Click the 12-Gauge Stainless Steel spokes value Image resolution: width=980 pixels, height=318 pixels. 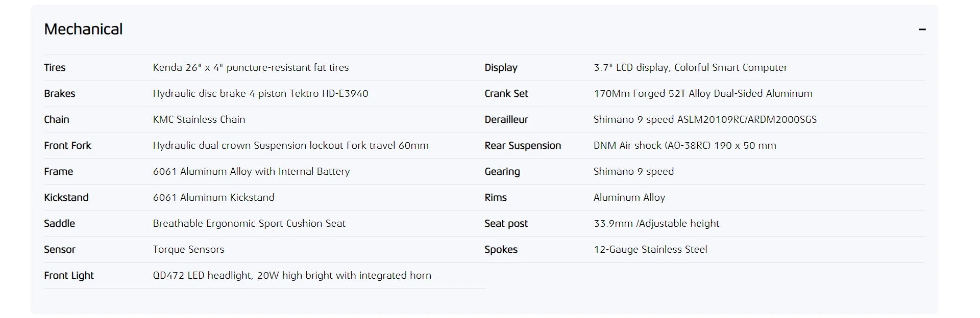pyautogui.click(x=650, y=249)
